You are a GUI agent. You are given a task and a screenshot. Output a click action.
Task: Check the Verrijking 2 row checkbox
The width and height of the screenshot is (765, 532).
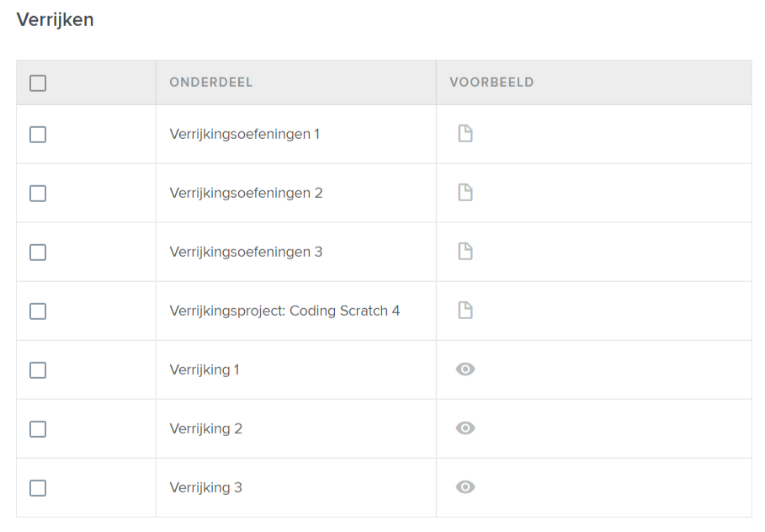tap(38, 429)
